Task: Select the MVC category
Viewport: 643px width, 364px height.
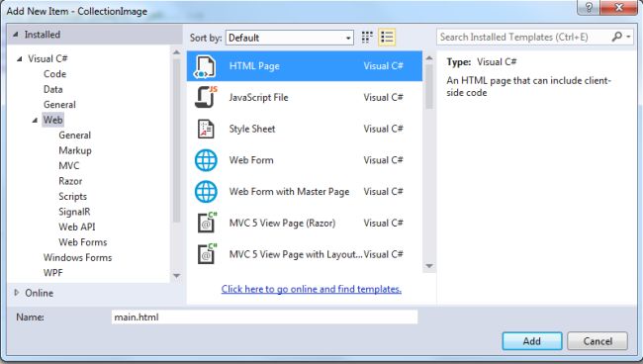Action: pos(69,166)
